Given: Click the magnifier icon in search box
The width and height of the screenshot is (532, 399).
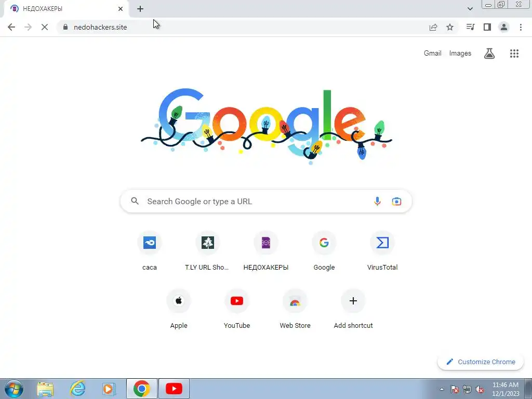Looking at the screenshot, I should (135, 201).
